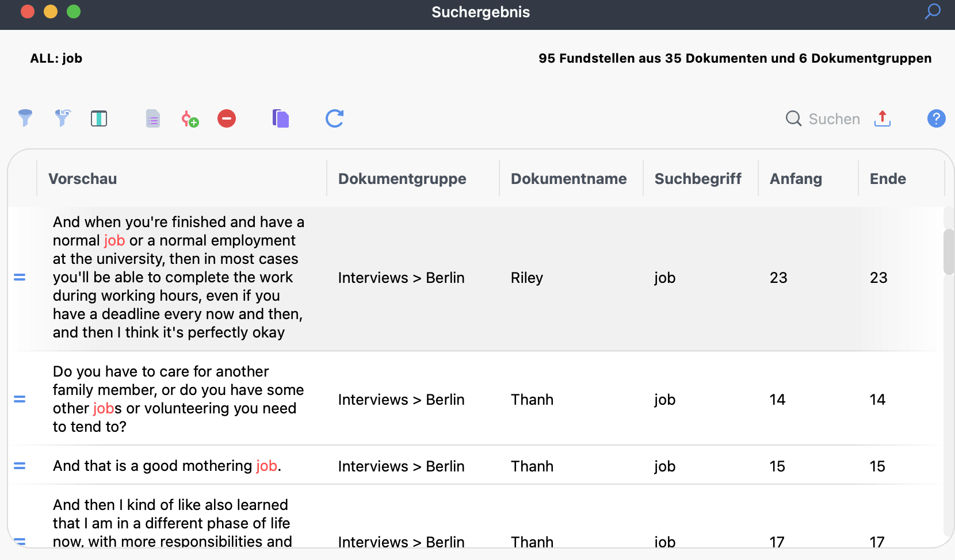Reset all filters with the funnel-arrow icon

click(x=63, y=118)
